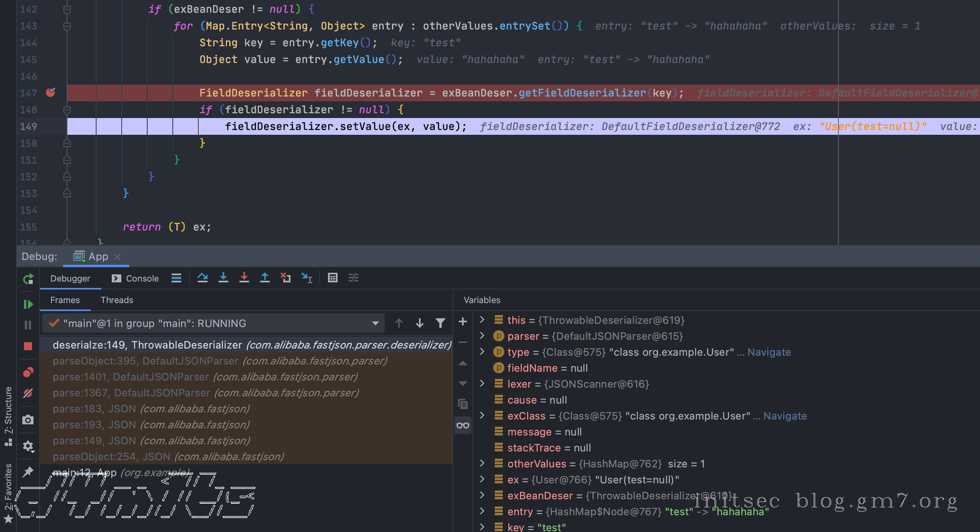Click the Force Step Into red arrow
This screenshot has height=532, width=980.
244,278
